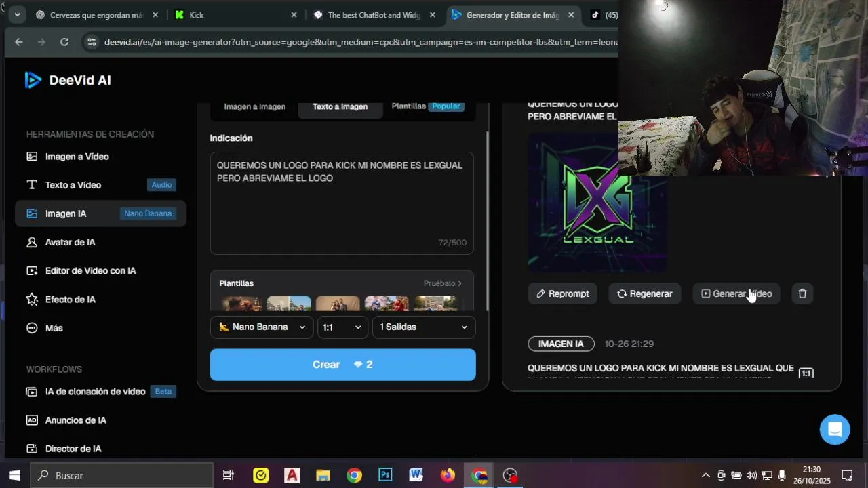
Task: Open Windows notification center
Action: 847,475
